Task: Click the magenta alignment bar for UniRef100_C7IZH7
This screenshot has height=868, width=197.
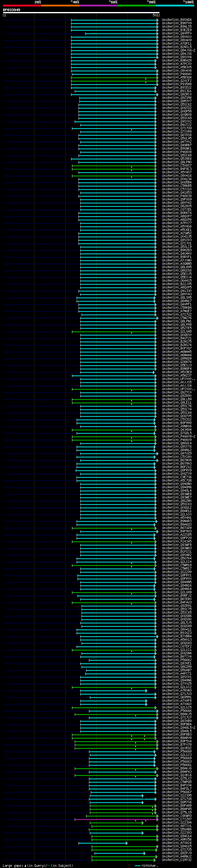Action: point(117,819)
